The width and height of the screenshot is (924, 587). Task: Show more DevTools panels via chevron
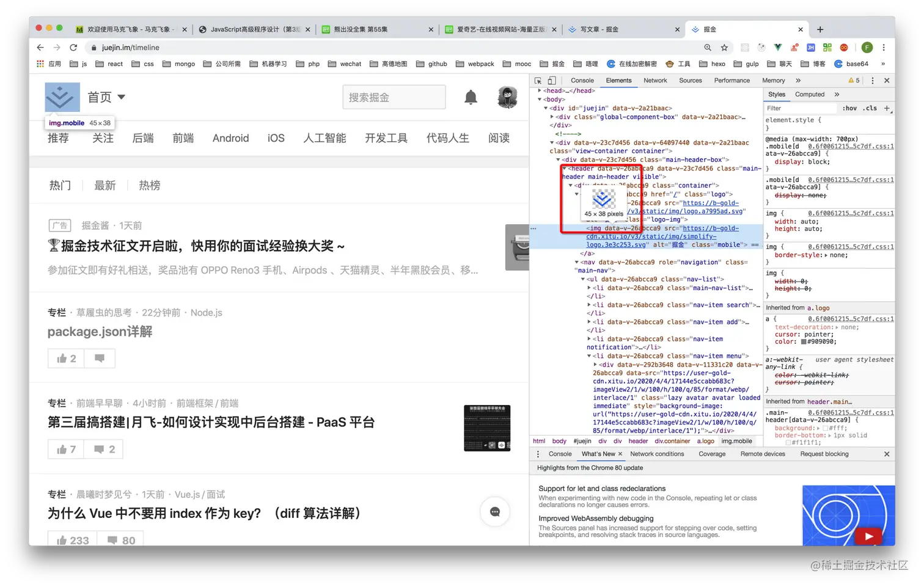pyautogui.click(x=798, y=81)
